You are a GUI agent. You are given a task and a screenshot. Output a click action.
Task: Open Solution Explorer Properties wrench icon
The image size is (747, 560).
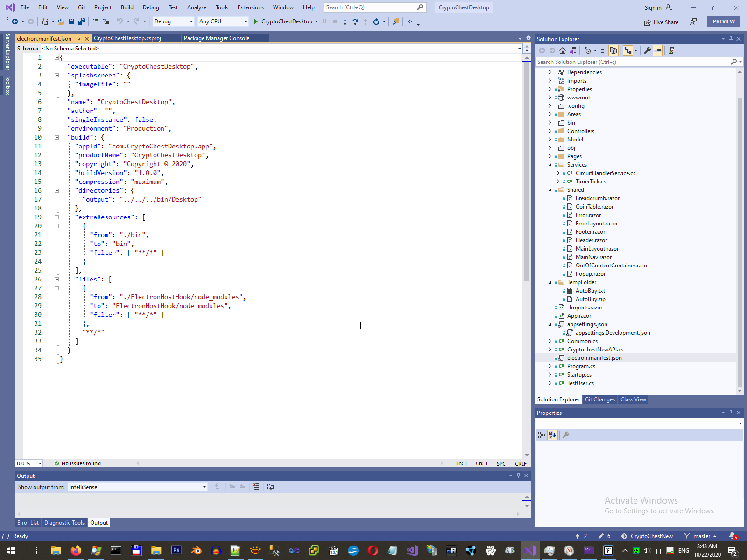tap(647, 50)
